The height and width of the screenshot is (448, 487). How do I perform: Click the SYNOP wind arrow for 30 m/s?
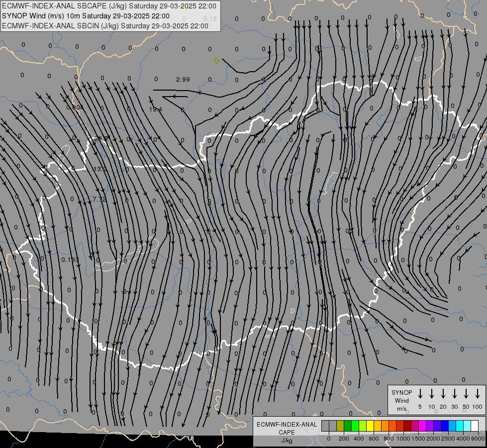click(454, 393)
